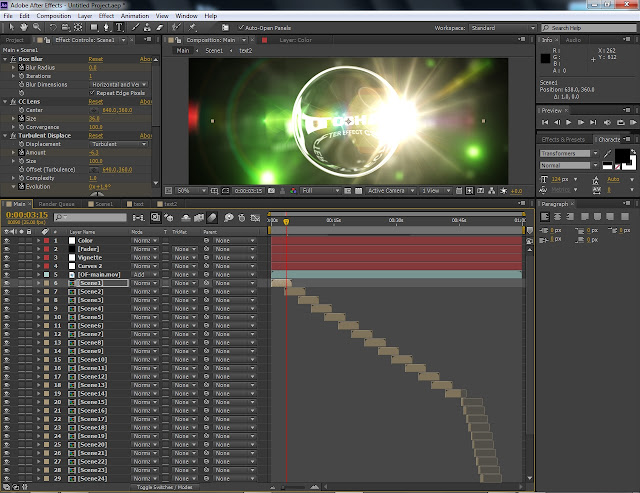Jump to first frame in Preview panel
This screenshot has height=493, width=640.
click(545, 122)
